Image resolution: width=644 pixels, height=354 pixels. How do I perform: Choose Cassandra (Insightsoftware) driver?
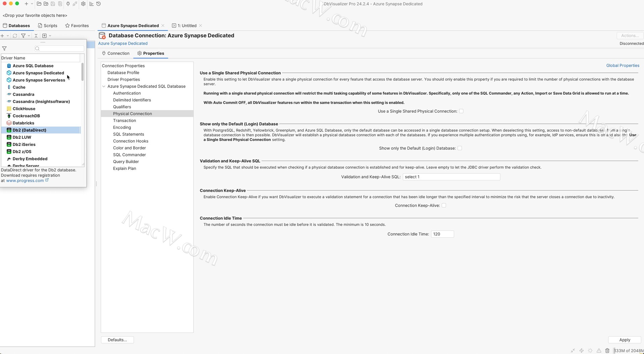coord(41,102)
